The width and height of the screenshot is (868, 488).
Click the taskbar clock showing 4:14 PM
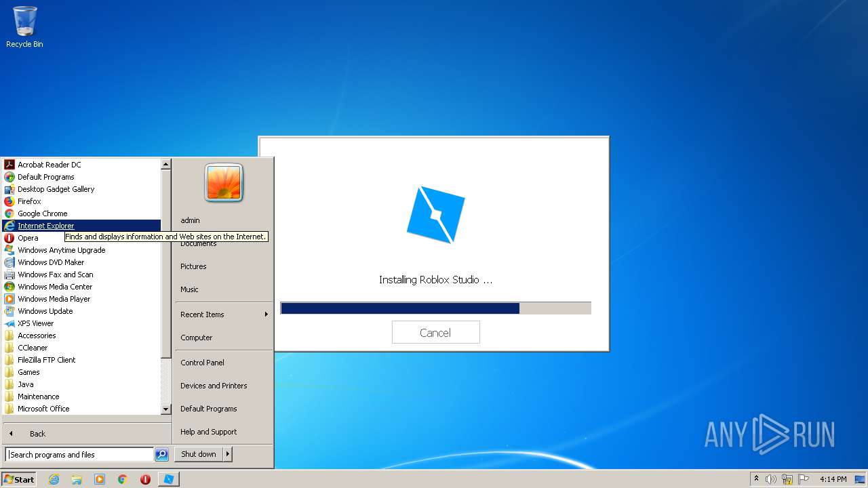(x=833, y=479)
